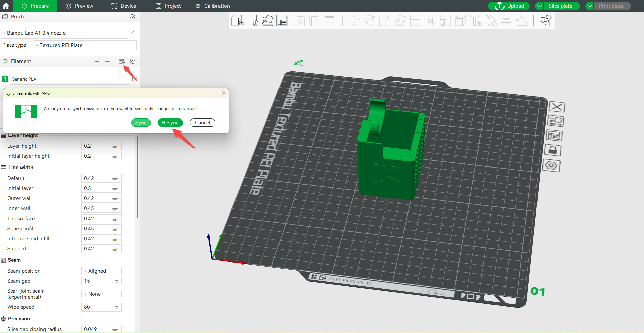The width and height of the screenshot is (644, 333).
Task: Click the Default line width field
Action: click(101, 178)
